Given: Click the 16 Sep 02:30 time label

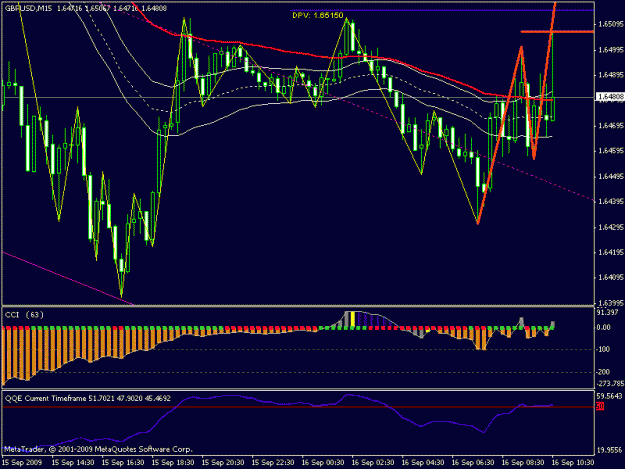Looking at the screenshot, I should coord(373,463).
